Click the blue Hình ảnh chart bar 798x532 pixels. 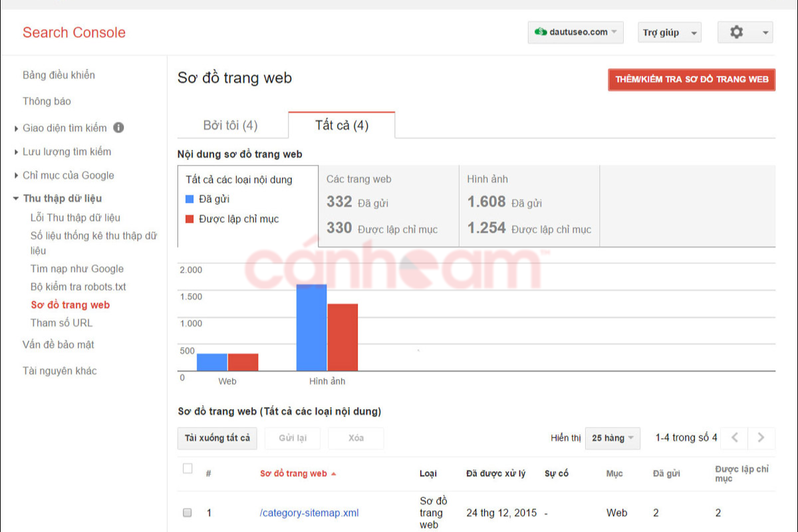(x=311, y=327)
